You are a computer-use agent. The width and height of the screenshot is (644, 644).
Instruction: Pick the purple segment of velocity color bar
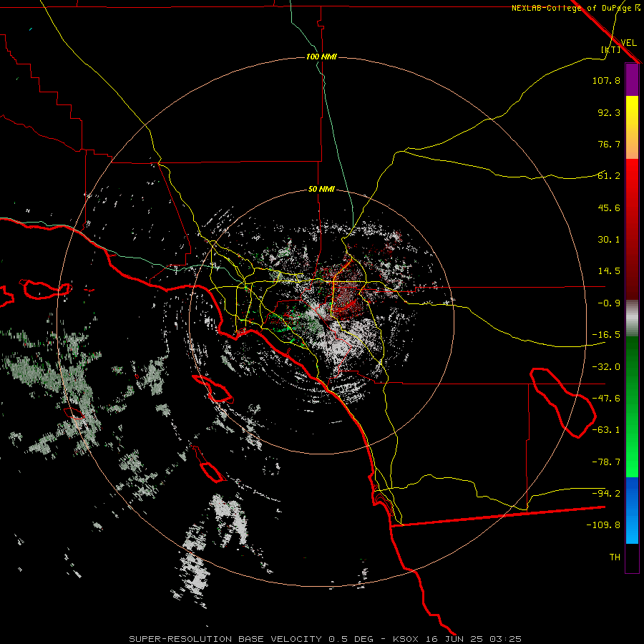pyautogui.click(x=632, y=79)
